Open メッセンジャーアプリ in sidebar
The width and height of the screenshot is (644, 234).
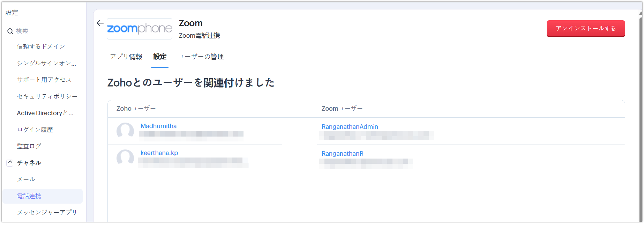pos(47,212)
